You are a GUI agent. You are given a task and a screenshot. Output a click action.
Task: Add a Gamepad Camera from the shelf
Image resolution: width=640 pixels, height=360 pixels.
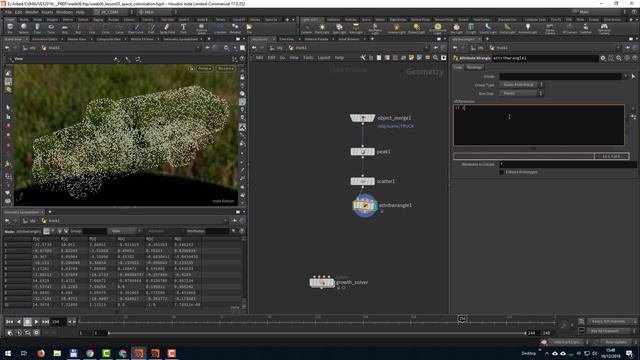click(x=604, y=28)
